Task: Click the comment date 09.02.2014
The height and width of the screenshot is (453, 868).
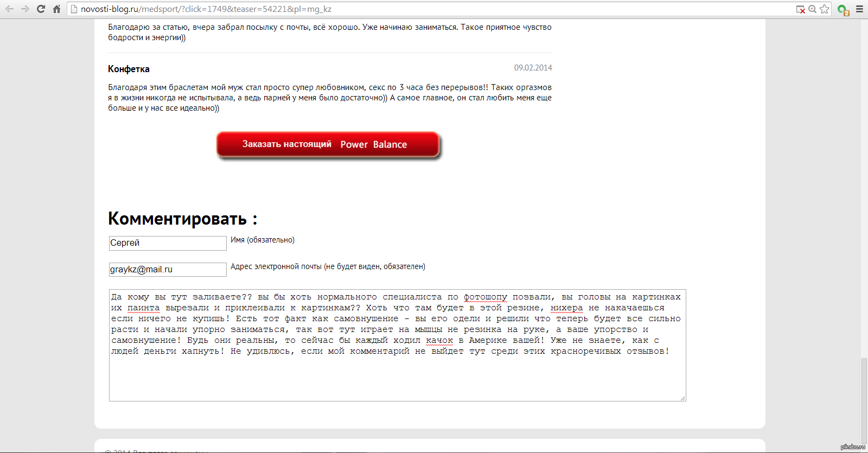Action: click(533, 68)
